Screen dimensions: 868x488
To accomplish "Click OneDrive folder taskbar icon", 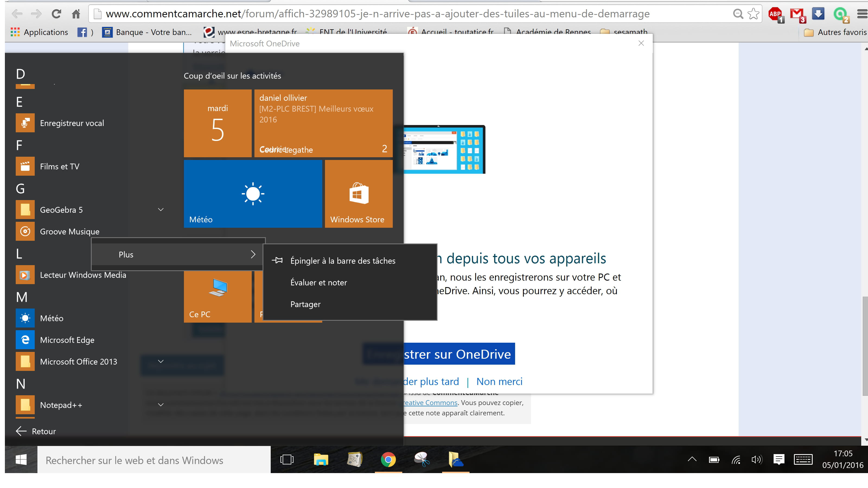I will coord(456,460).
